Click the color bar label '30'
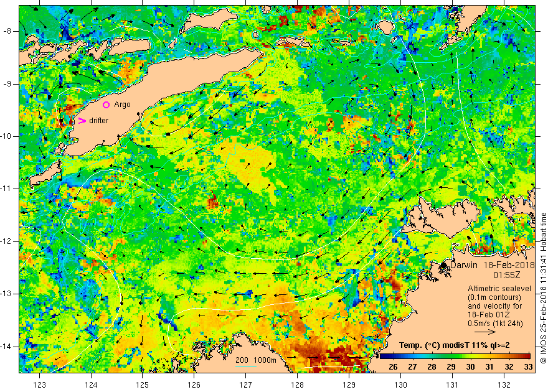Viewport: 548px width, 392px height. 470,367
